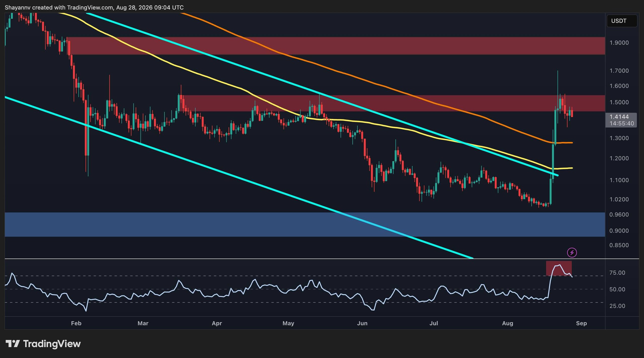Open the USDT currency selector
644x358 pixels.
(x=622, y=21)
